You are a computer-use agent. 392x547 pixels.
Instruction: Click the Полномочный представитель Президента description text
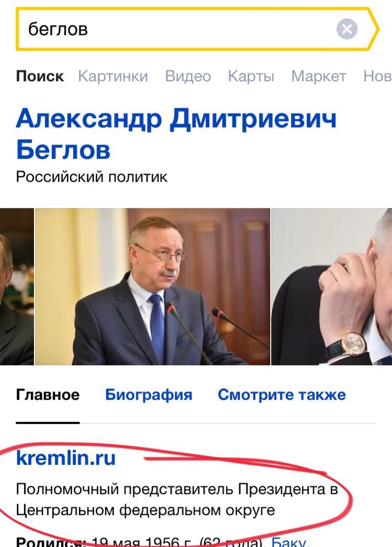[177, 499]
